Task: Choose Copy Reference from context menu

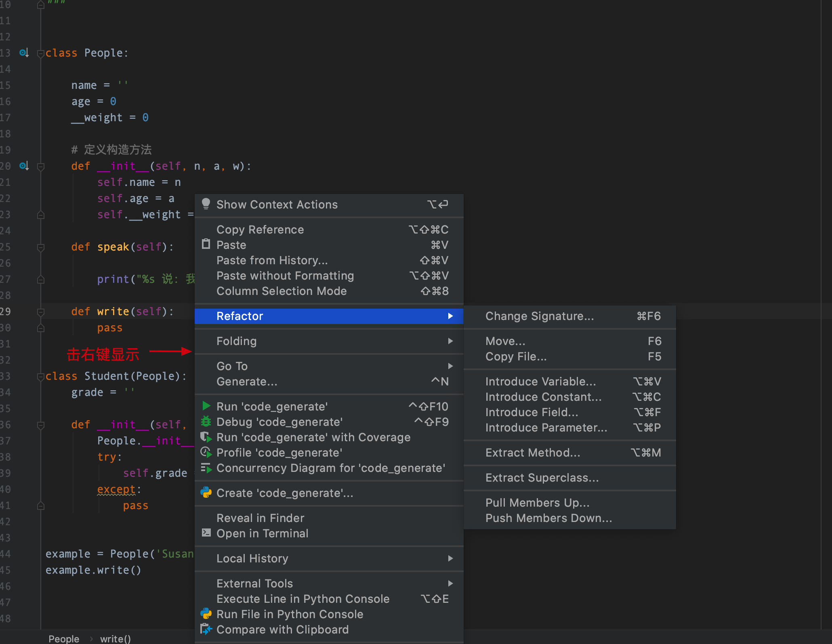Action: [329, 229]
